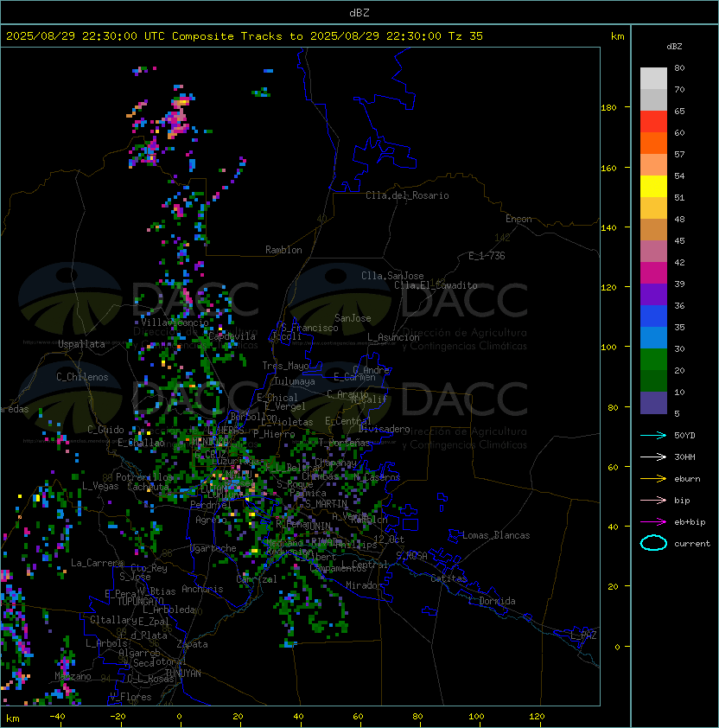The image size is (719, 728).
Task: Click the 'Zapata' map label
Action: [192, 644]
